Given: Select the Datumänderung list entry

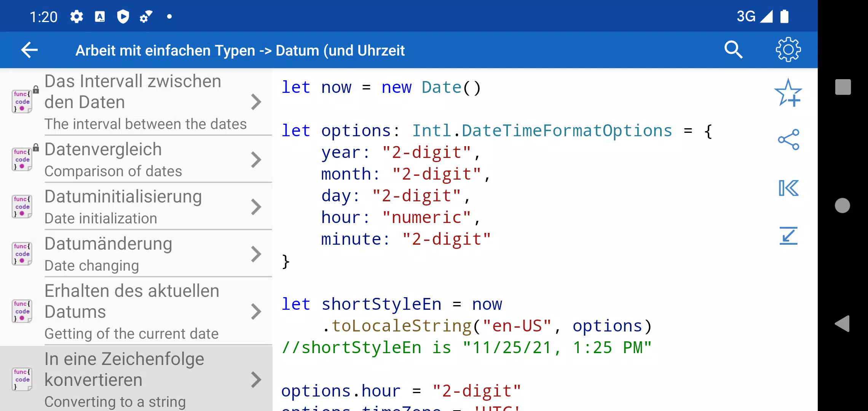Looking at the screenshot, I should point(136,254).
